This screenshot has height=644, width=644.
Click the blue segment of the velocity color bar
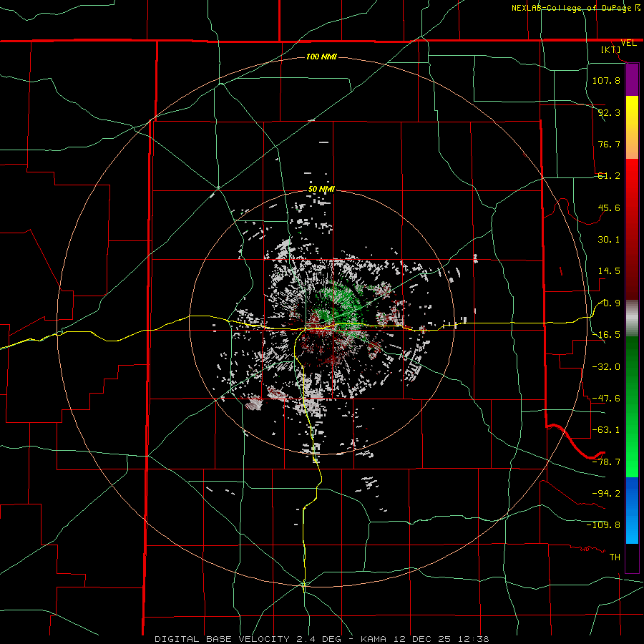point(632,510)
